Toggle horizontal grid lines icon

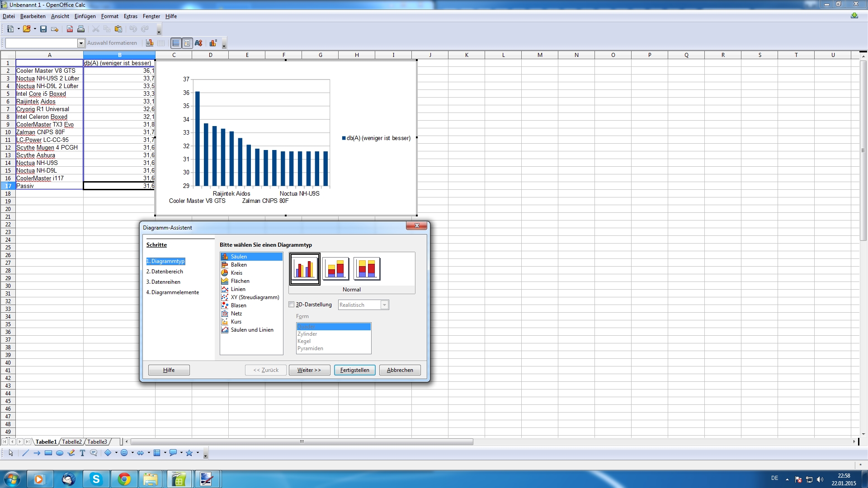click(x=176, y=43)
